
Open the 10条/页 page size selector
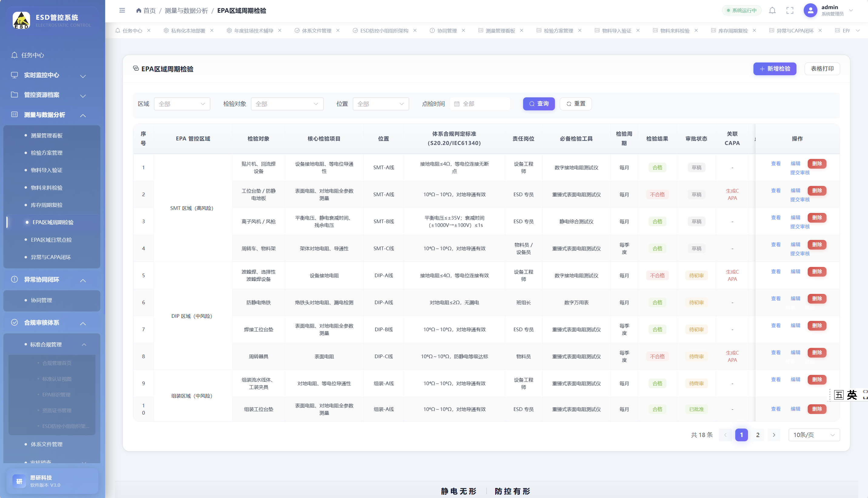(814, 435)
